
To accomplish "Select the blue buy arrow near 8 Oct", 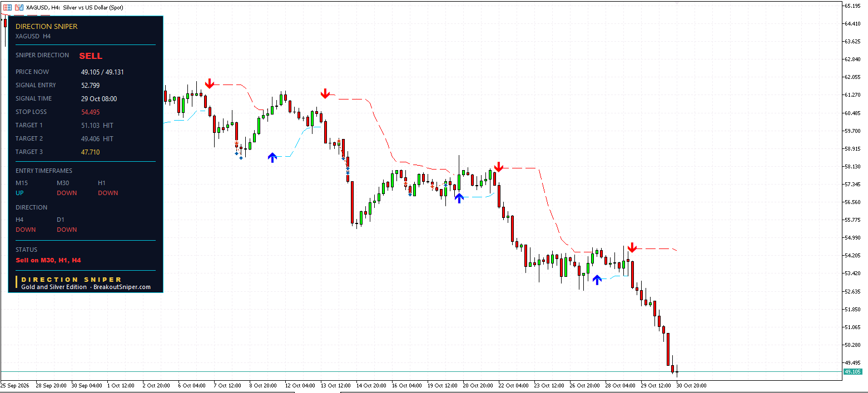I will [272, 157].
